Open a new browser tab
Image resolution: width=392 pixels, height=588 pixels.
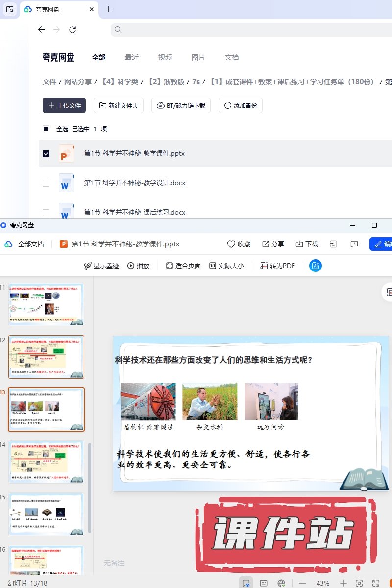(108, 9)
